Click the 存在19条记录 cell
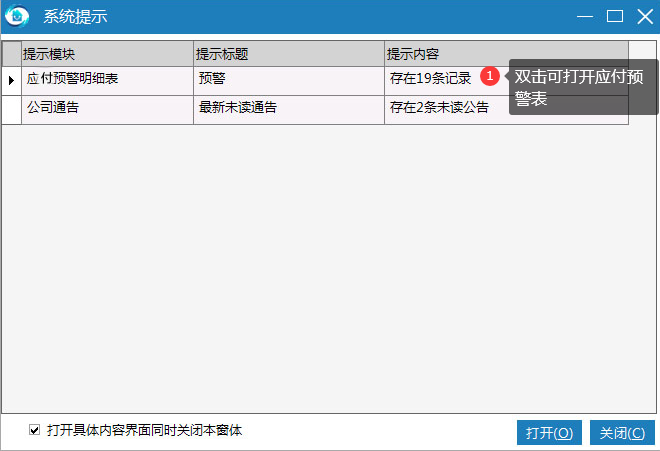This screenshot has width=660, height=451. point(506,81)
